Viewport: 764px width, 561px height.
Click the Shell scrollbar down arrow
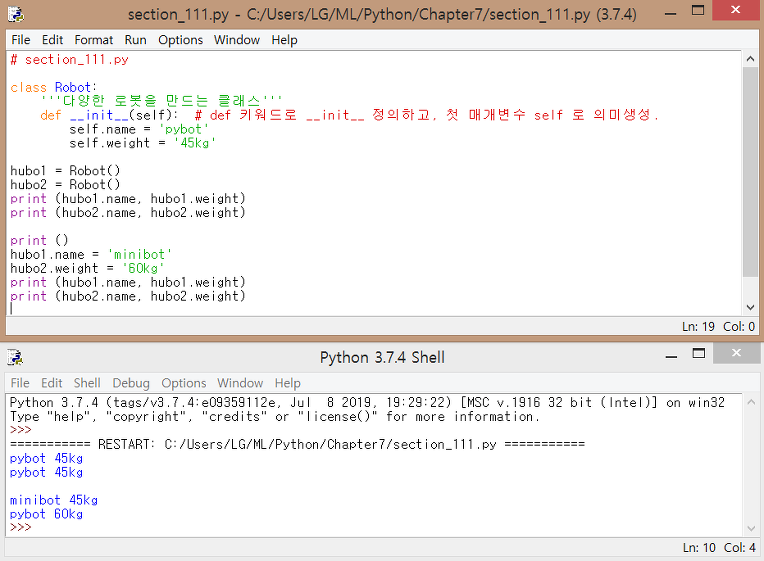pos(751,529)
